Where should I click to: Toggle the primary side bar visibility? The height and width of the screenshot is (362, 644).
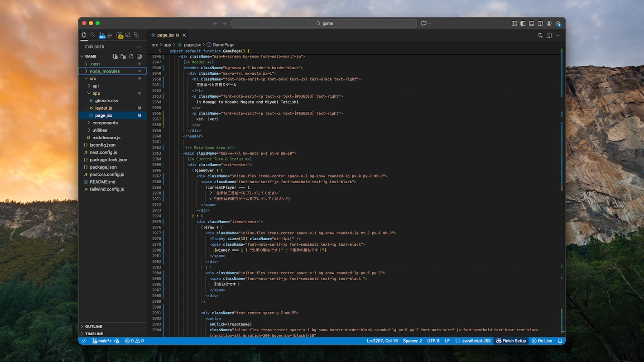[523, 24]
